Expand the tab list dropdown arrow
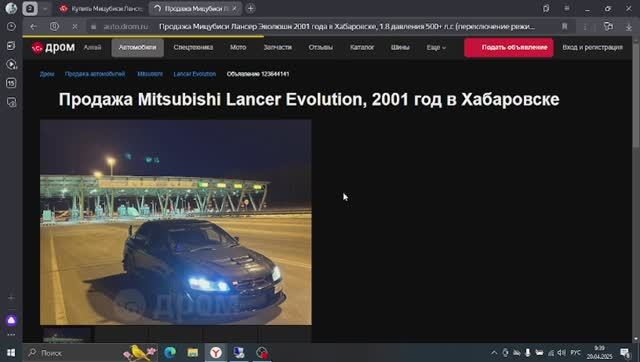Viewport: 640px width, 362px height. 45,9
